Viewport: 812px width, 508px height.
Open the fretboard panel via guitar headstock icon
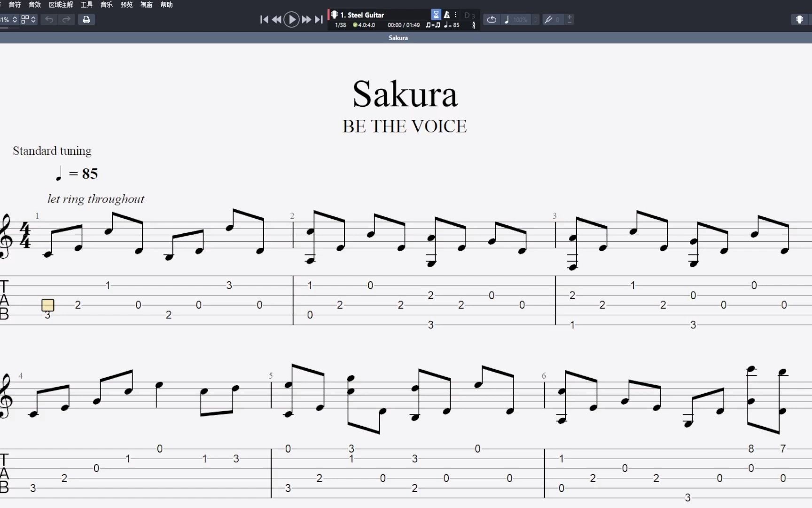(799, 19)
